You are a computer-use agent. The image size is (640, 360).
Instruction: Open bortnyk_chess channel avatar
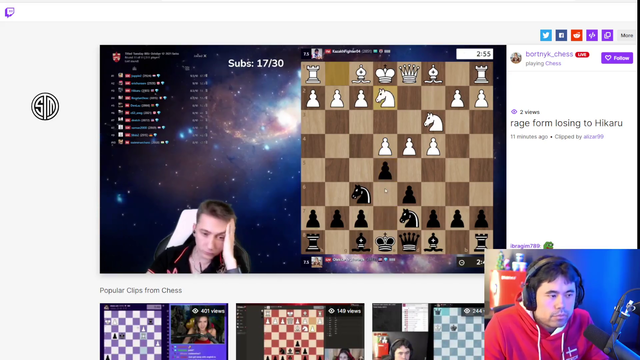pos(516,58)
